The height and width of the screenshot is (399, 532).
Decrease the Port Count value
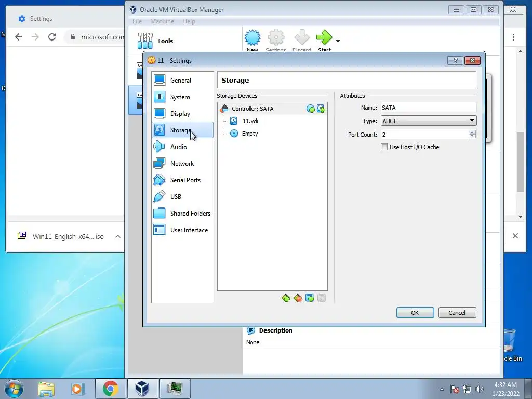coord(472,137)
